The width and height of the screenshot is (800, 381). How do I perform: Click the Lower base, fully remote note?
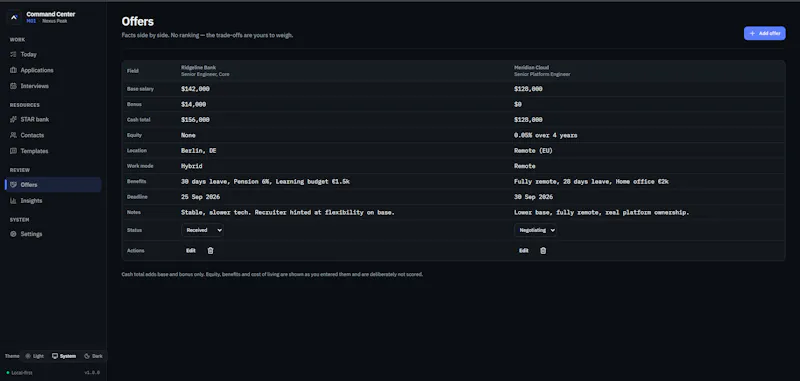click(x=602, y=212)
